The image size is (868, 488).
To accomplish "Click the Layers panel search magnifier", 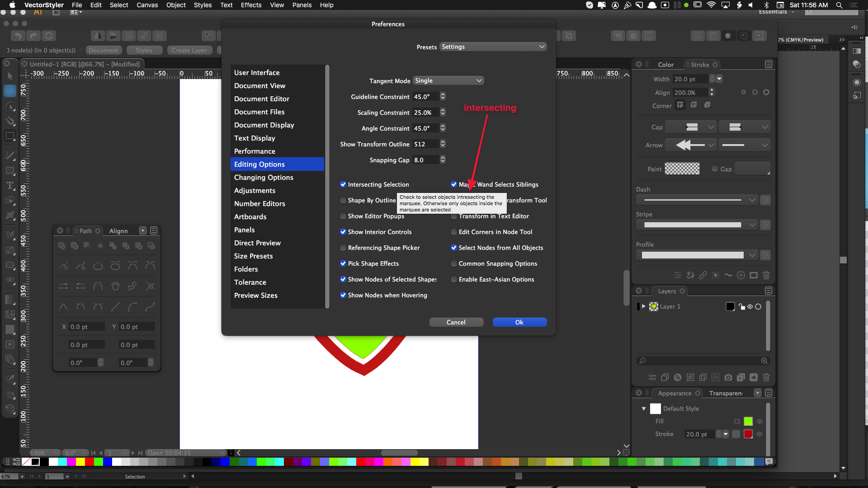I will pyautogui.click(x=642, y=361).
